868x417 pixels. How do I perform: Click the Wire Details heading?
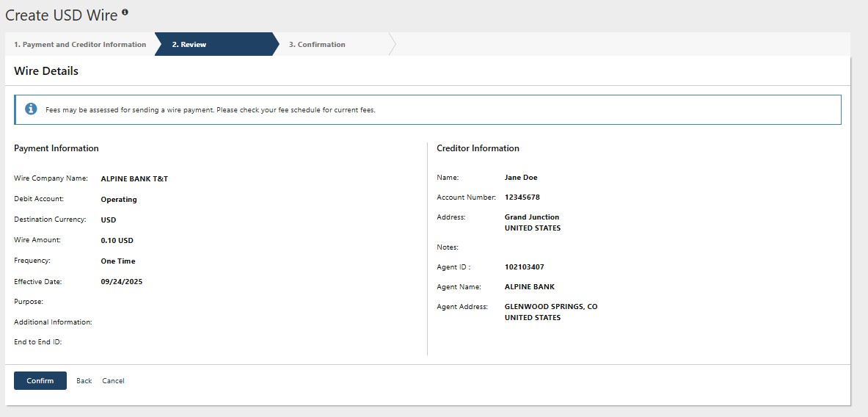tap(46, 71)
